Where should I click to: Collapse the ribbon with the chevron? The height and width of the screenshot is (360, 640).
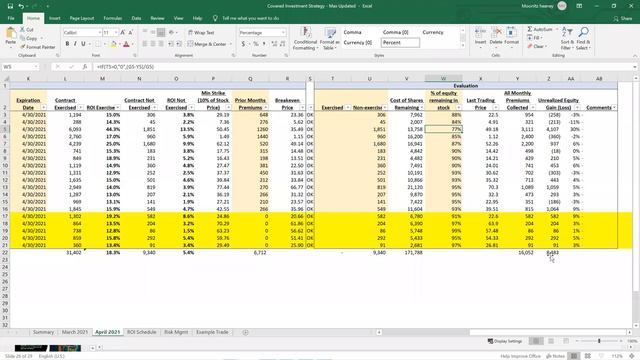click(635, 56)
